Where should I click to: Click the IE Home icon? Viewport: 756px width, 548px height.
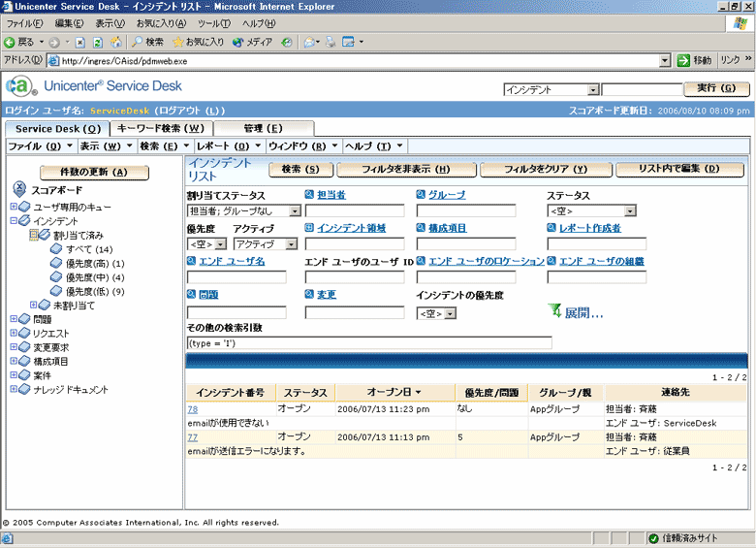[x=115, y=43]
